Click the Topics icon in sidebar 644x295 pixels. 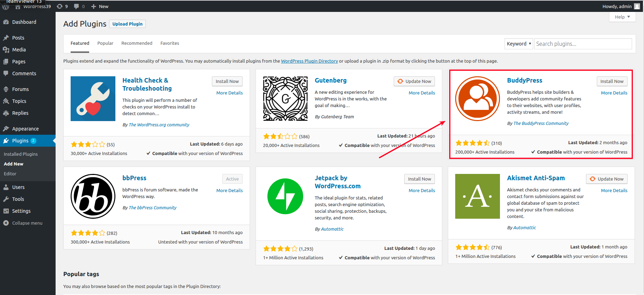click(x=6, y=101)
